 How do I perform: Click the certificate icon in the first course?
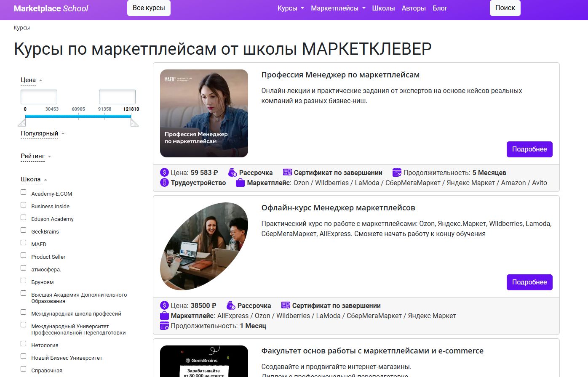pyautogui.click(x=287, y=173)
